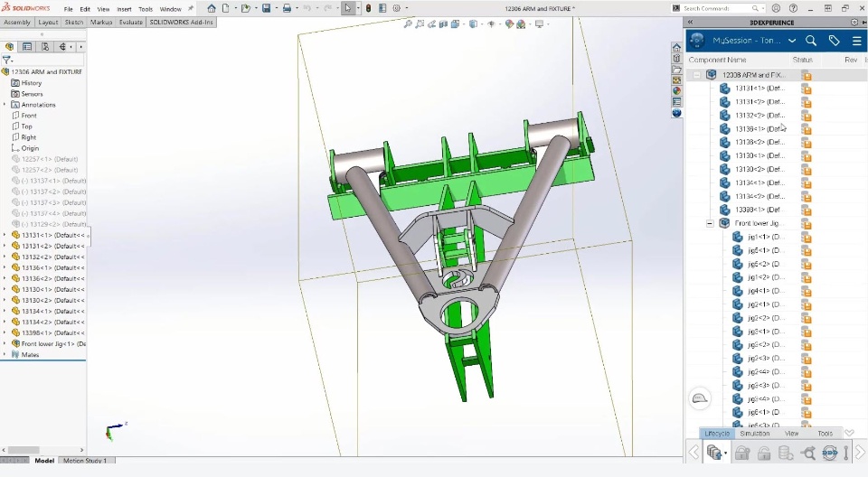Expand the MySession dropdown chevron

(792, 41)
